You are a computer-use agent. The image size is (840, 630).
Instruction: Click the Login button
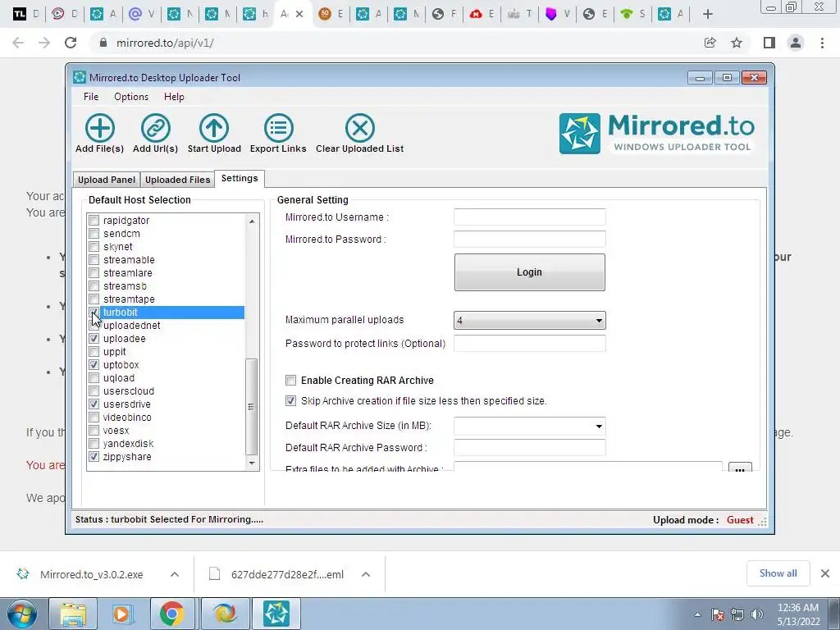(x=529, y=272)
